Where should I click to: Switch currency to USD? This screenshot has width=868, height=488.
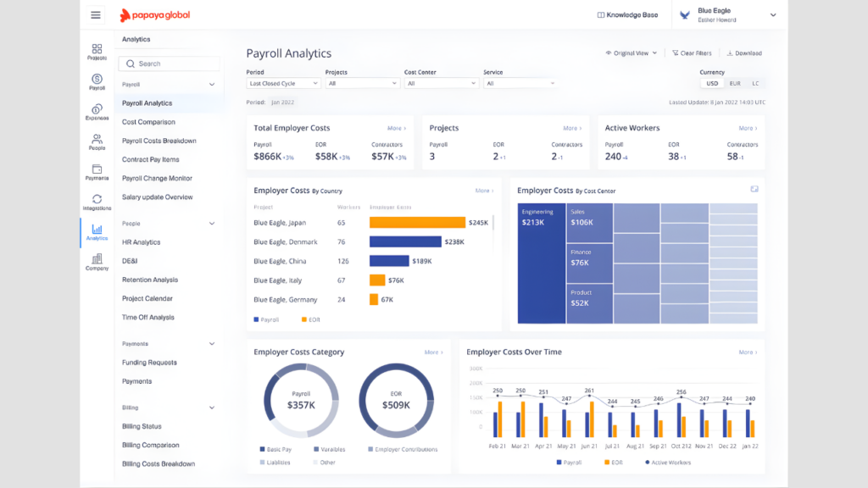(712, 83)
